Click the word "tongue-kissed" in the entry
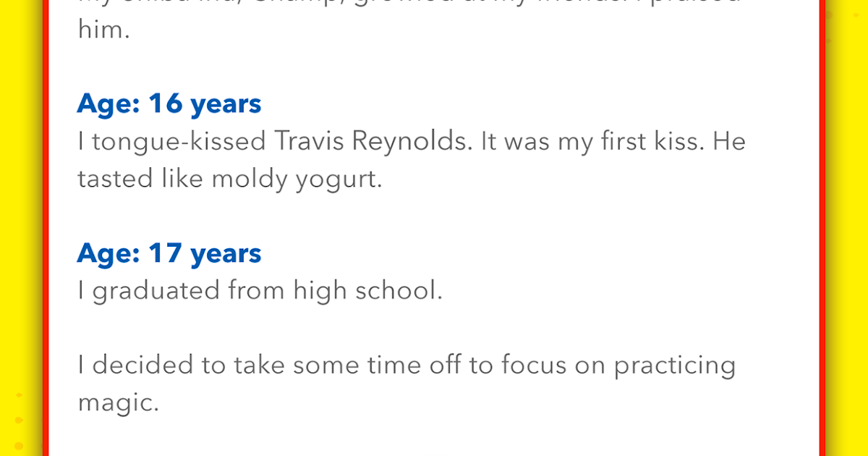Viewport: 868px width, 456px height. pos(178,143)
